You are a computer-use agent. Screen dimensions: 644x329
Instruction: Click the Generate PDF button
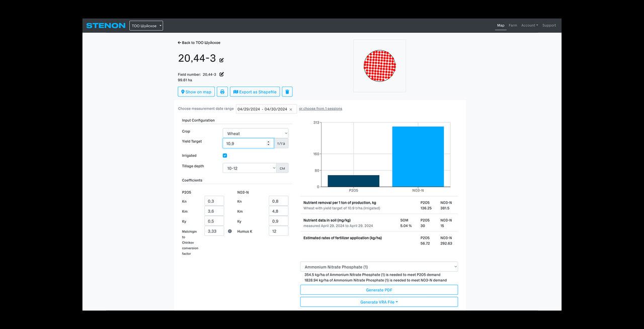tap(379, 290)
